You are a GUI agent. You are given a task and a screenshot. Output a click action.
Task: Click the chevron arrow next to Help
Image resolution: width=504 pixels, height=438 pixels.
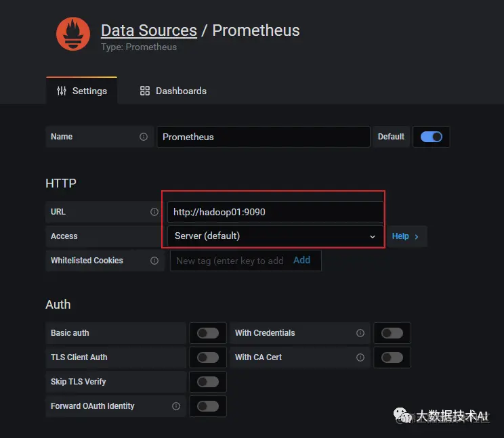416,237
